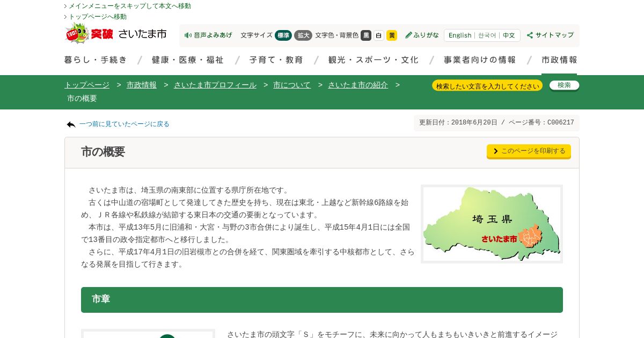The width and height of the screenshot is (644, 338).
Task: Open 事業者向けの情報 menu
Action: [x=480, y=60]
